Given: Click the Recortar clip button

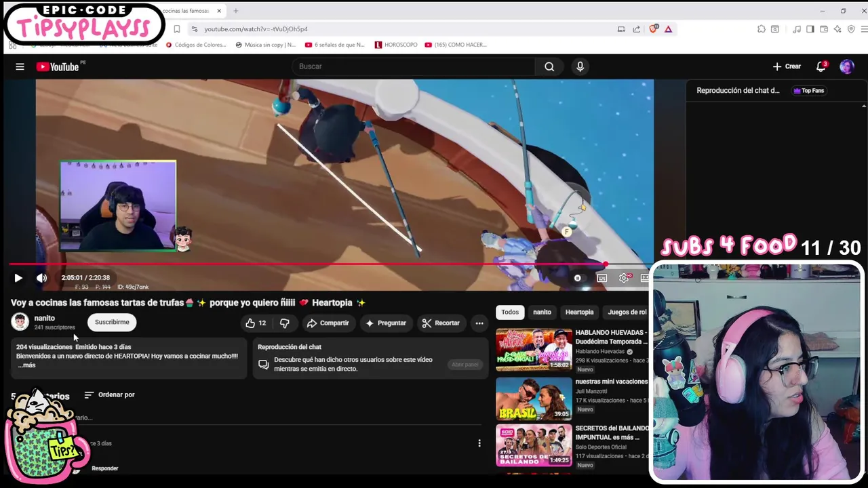Looking at the screenshot, I should click(441, 323).
